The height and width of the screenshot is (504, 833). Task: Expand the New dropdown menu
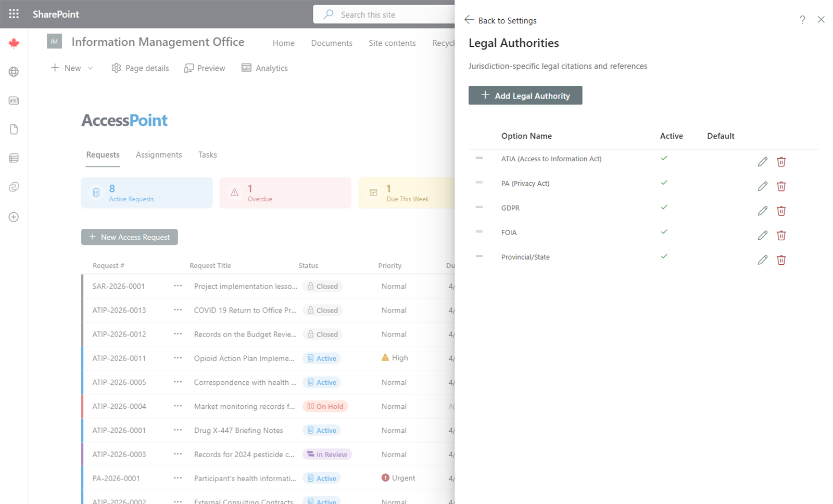[x=90, y=68]
